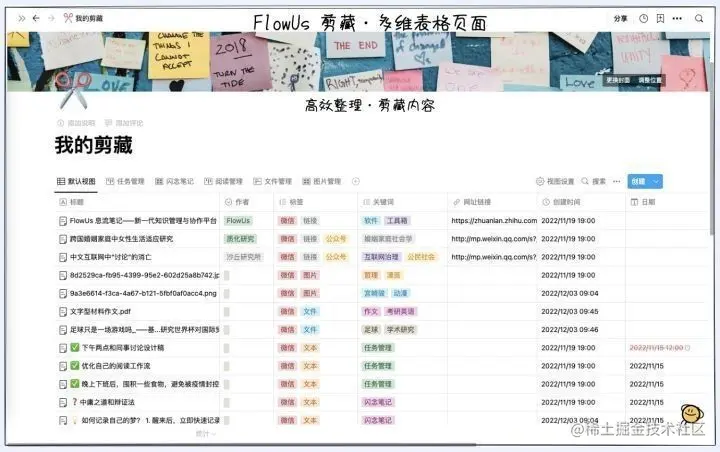Click the 分享 share button
The image size is (720, 452).
620,18
